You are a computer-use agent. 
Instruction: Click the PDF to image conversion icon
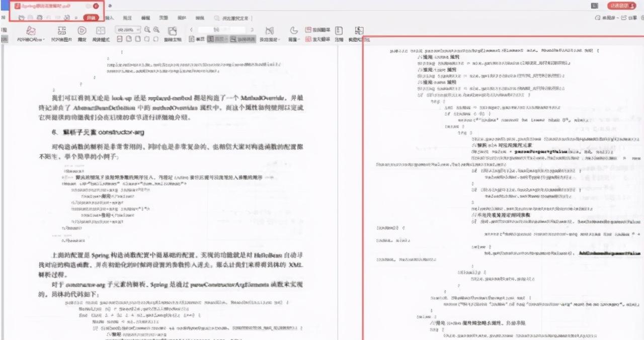[61, 30]
